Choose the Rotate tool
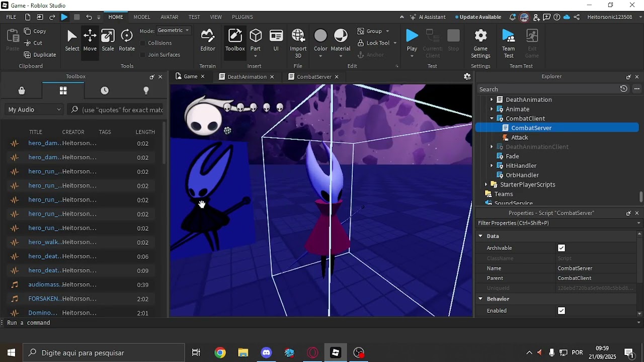644x362 pixels. coord(127,40)
